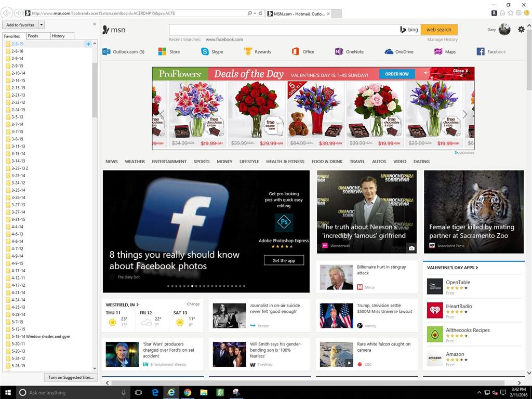The image size is (532, 399).
Task: Open the ENTERTAINMENT menu section
Action: click(169, 162)
